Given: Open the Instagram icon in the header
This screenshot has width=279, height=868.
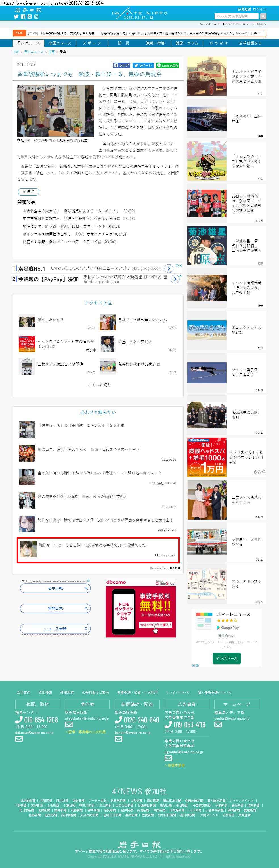Looking at the screenshot, I should point(36,16).
